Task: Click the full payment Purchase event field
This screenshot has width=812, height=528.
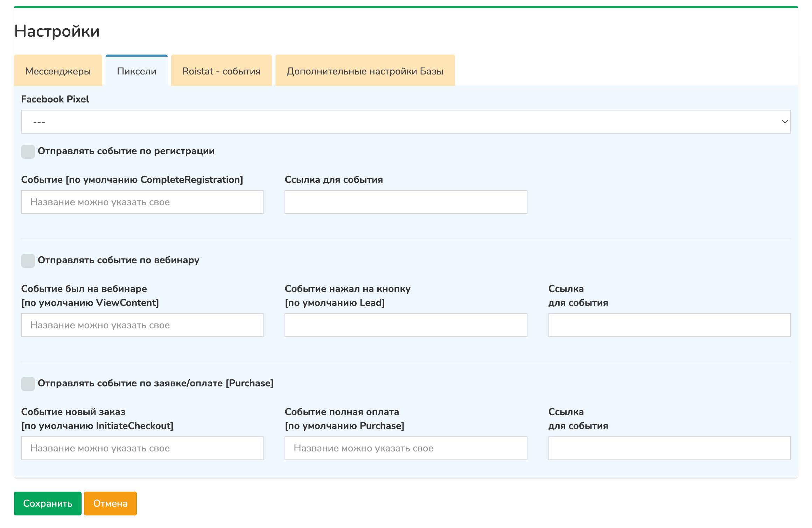Action: pyautogui.click(x=406, y=448)
